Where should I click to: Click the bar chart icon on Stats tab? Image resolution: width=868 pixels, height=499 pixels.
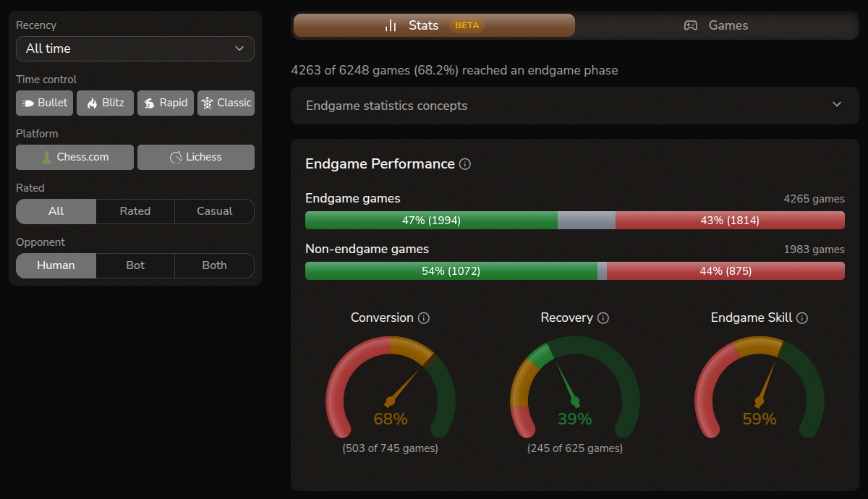pyautogui.click(x=390, y=25)
